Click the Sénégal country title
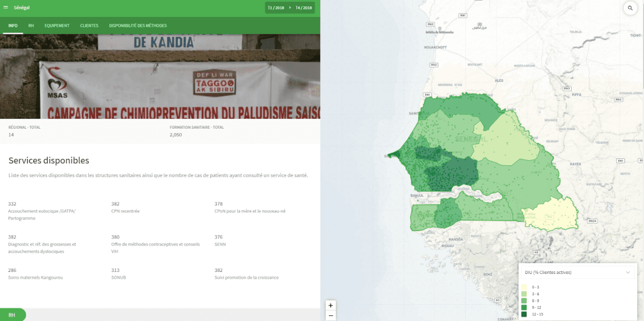This screenshot has width=644, height=321. [x=22, y=8]
